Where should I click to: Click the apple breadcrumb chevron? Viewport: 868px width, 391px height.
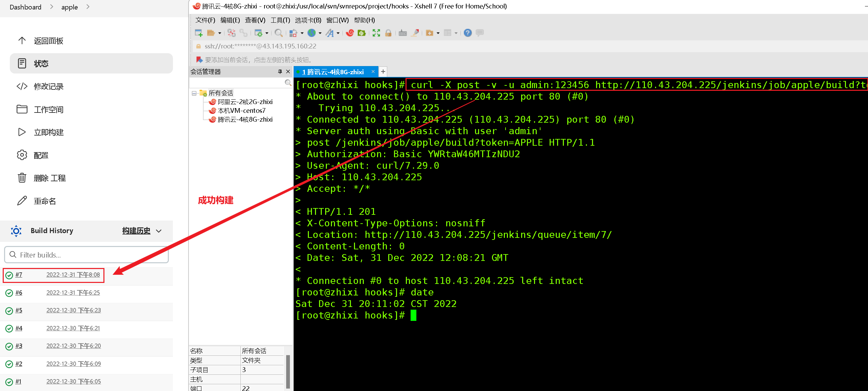click(88, 6)
